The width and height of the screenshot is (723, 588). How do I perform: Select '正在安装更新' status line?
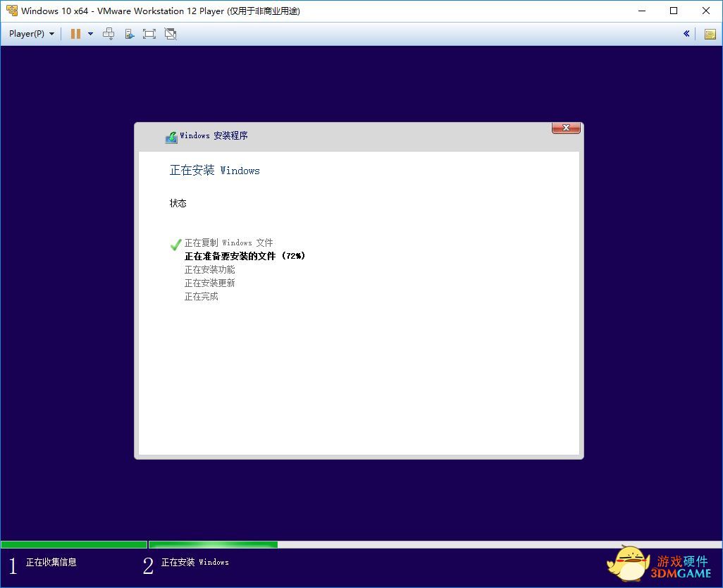[210, 283]
